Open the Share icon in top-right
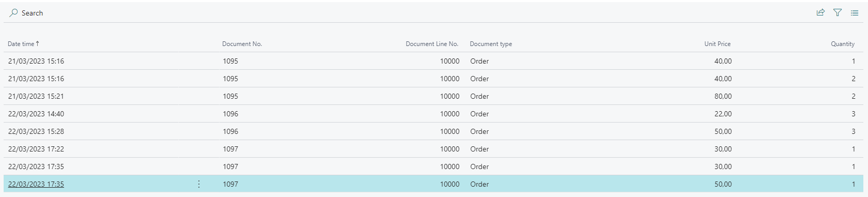The width and height of the screenshot is (868, 197). click(820, 12)
